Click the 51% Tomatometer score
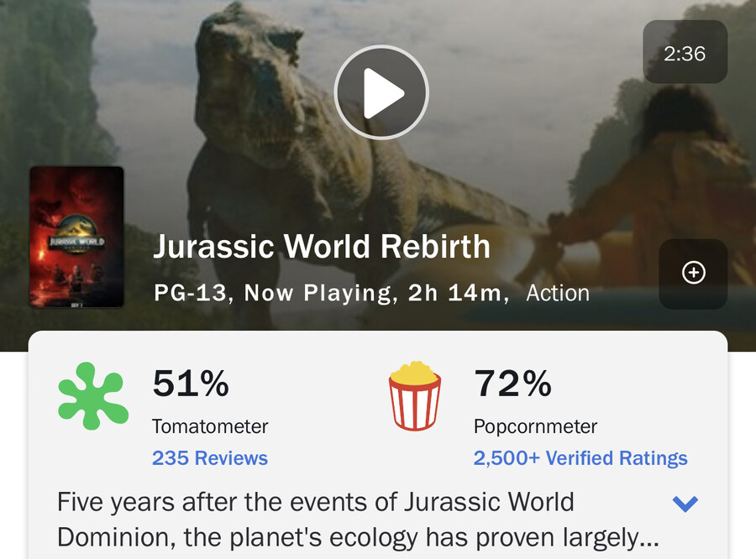 click(191, 384)
